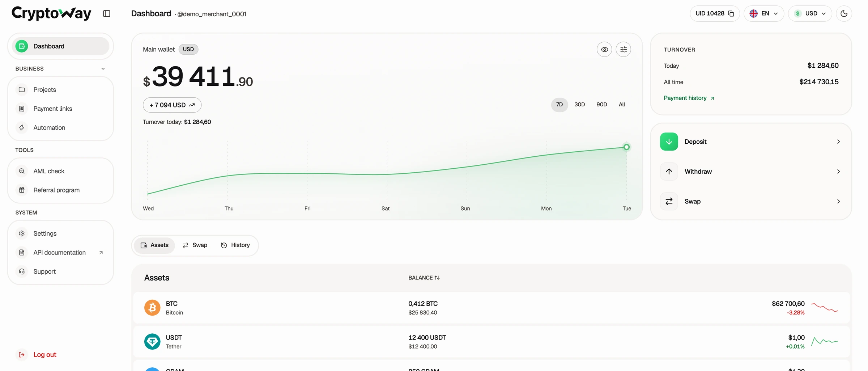This screenshot has width=868, height=371.
Task: Copy UID 10428 to clipboard
Action: [731, 14]
